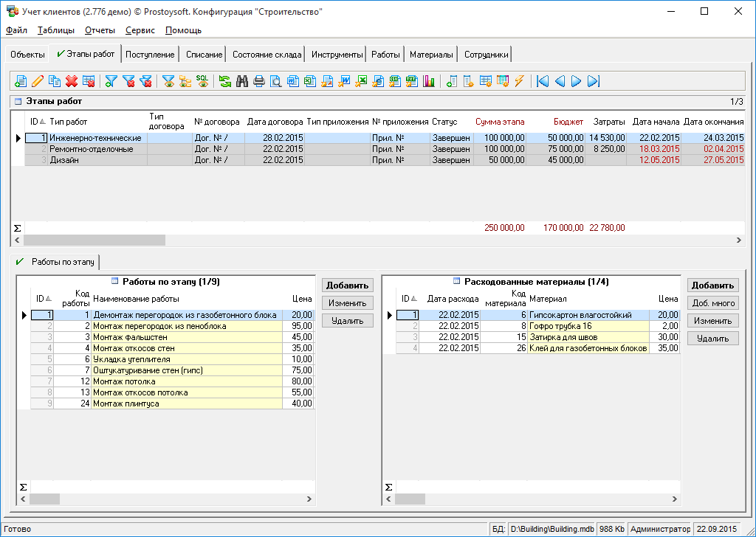Open search using binoculars icon
The width and height of the screenshot is (756, 537).
(x=242, y=81)
